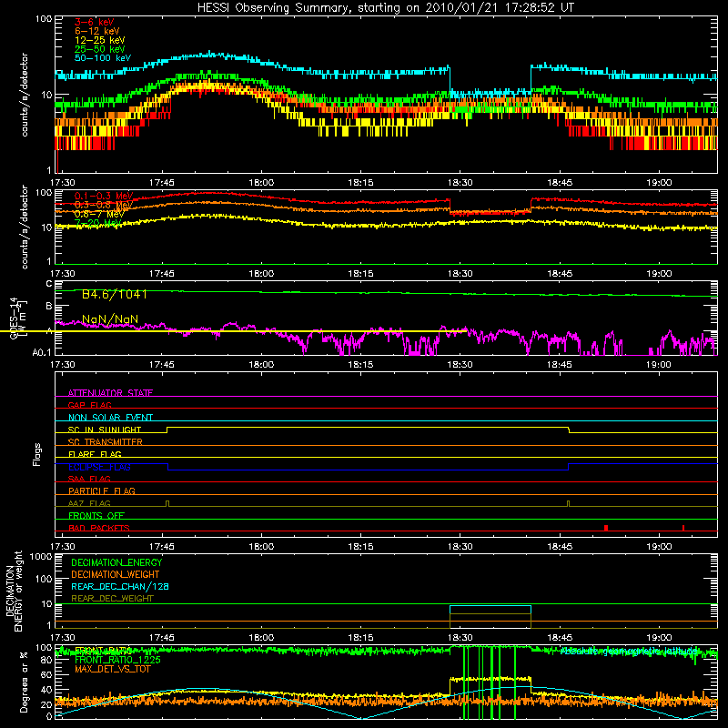Image resolution: width=728 pixels, height=728 pixels.
Task: Select the SC_IN_SUNLIGHT flag label
Action: 105,430
